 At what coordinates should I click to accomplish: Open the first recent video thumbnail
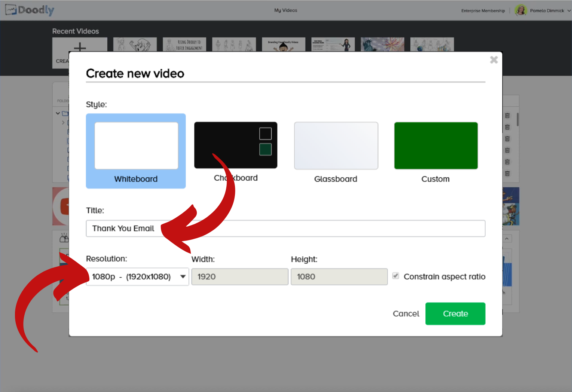click(135, 45)
